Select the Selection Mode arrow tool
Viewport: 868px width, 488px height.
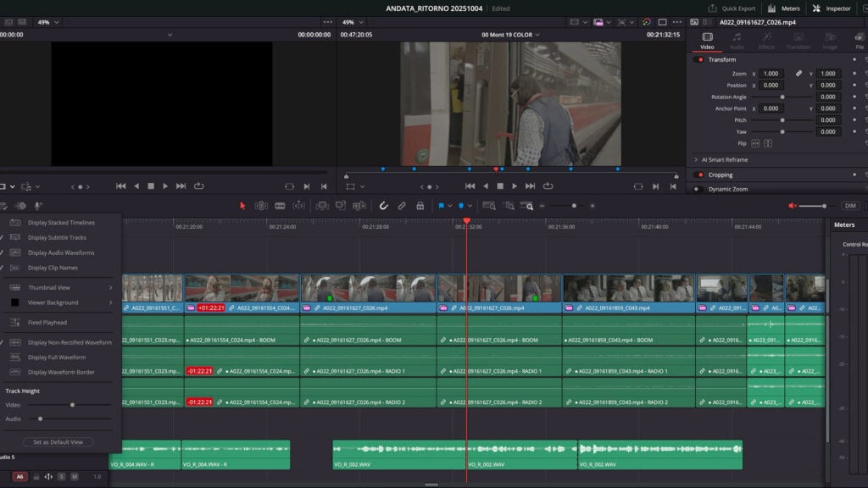click(242, 206)
